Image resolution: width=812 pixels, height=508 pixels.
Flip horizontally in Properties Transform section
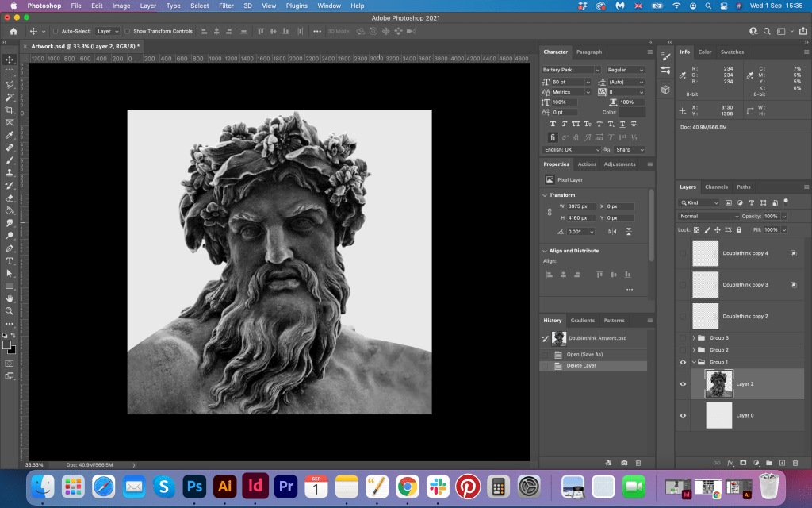tap(611, 232)
